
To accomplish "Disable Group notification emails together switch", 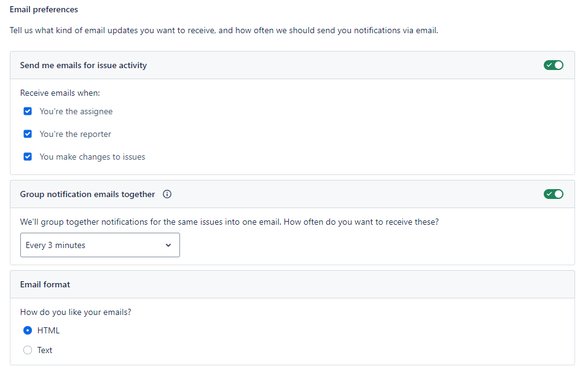I will [x=553, y=194].
